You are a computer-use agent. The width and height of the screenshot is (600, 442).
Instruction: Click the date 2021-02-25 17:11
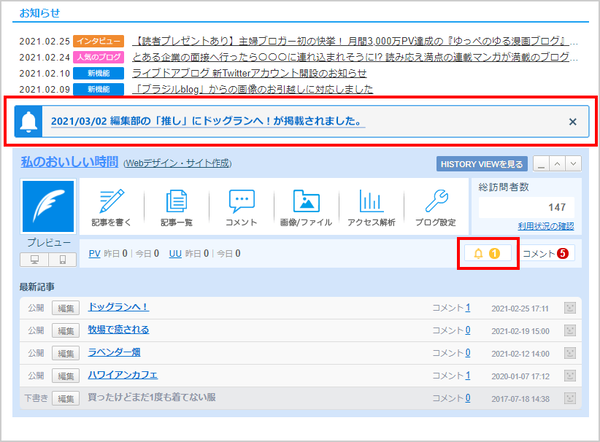click(520, 309)
